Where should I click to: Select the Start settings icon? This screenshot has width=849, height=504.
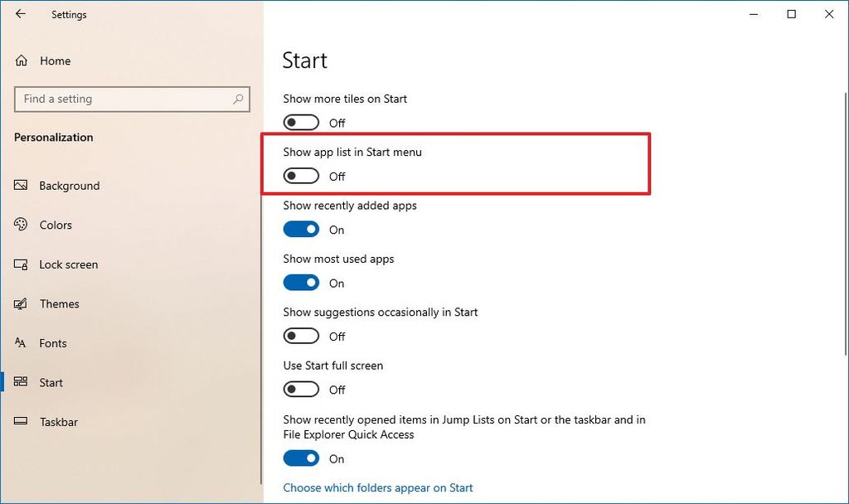tap(20, 382)
